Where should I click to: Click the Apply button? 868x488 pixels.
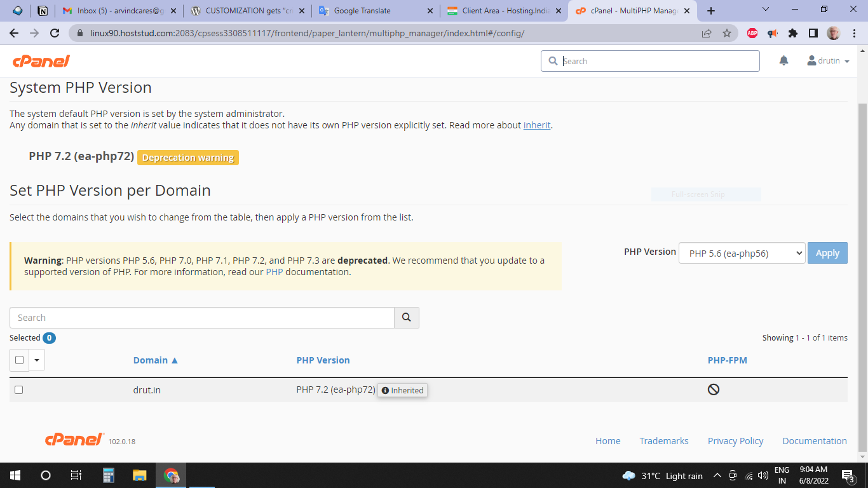click(x=827, y=253)
